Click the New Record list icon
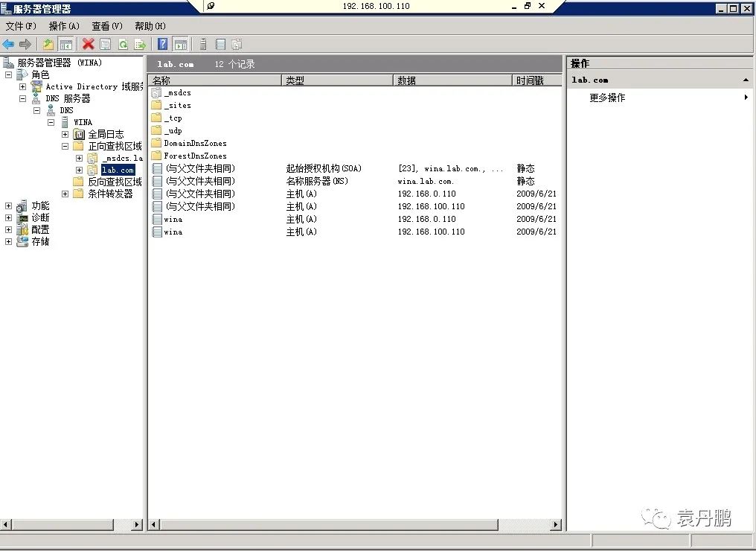 [x=220, y=45]
